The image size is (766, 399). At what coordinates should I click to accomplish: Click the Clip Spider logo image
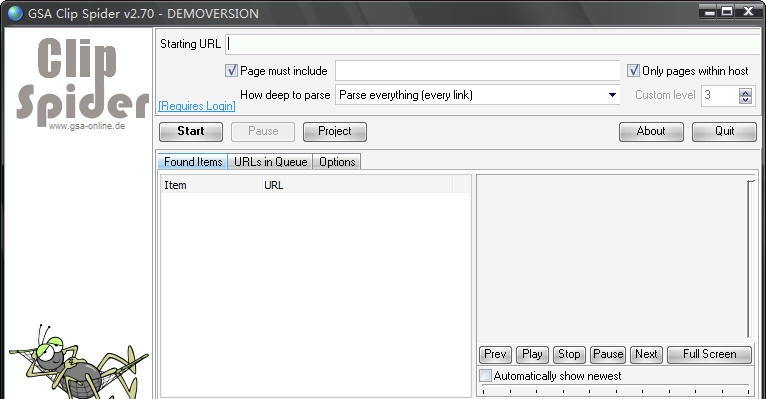point(82,81)
